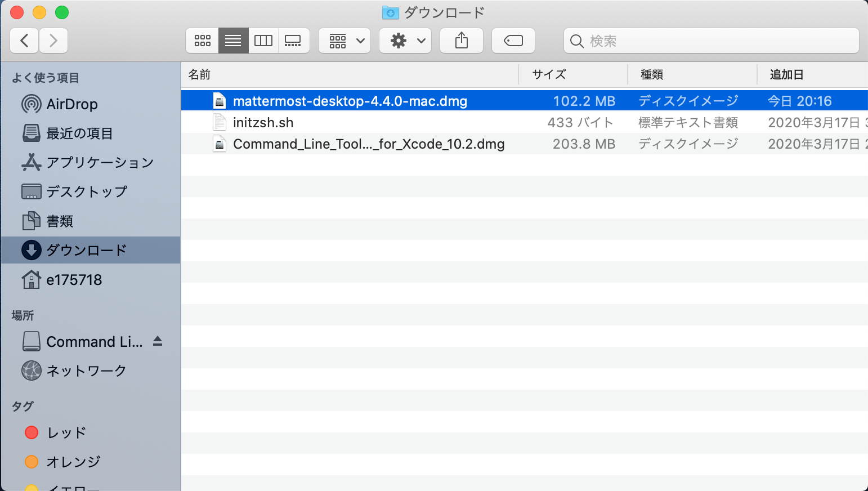Click 今日 20:16 date cell

click(x=800, y=101)
